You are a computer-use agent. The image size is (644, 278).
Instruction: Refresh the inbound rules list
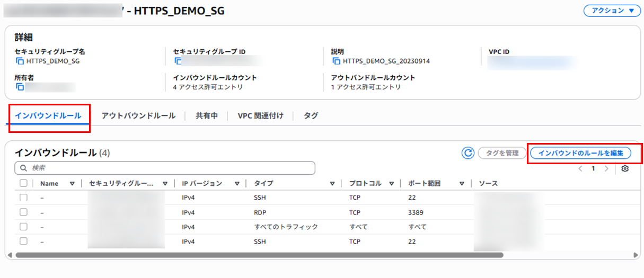(x=467, y=153)
